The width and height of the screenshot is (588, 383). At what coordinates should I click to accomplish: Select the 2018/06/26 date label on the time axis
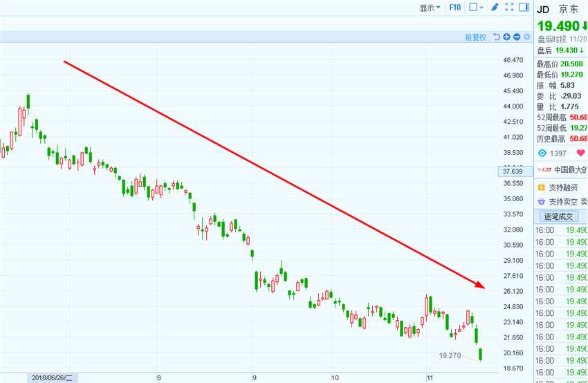pos(53,377)
